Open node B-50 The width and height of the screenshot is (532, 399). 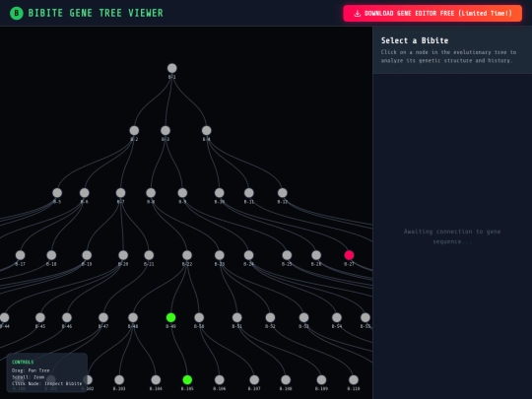(x=199, y=317)
